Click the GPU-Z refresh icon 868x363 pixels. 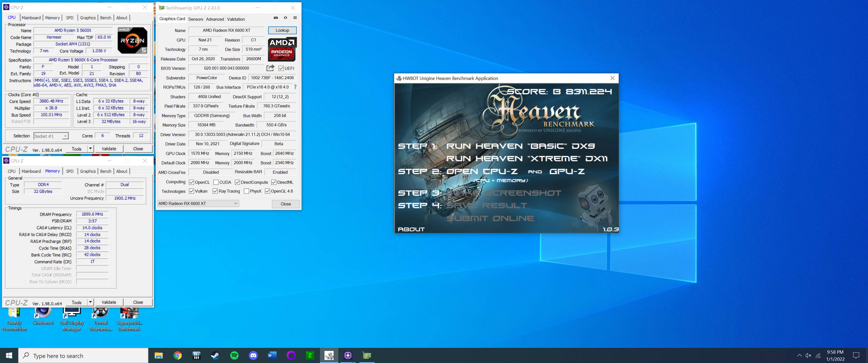(x=285, y=18)
